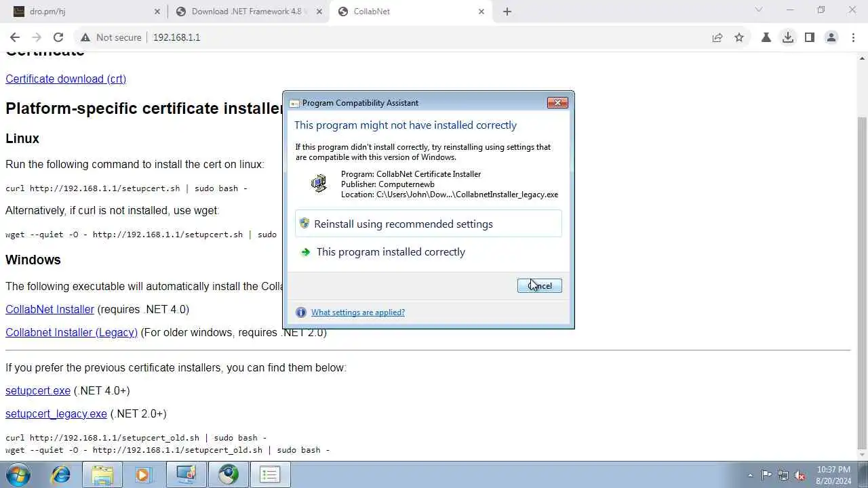Open the Chrome downloads icon
868x488 pixels.
(x=788, y=37)
